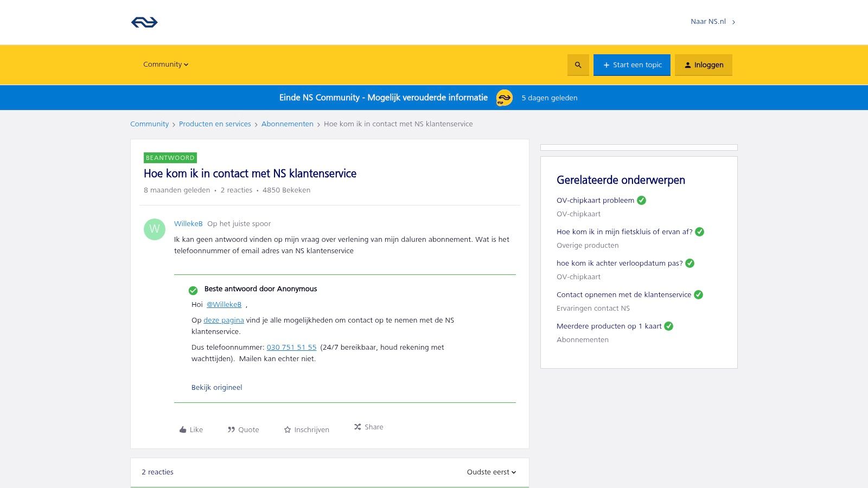Select Producten en services breadcrumb
Viewport: 868px width, 488px height.
tap(215, 124)
